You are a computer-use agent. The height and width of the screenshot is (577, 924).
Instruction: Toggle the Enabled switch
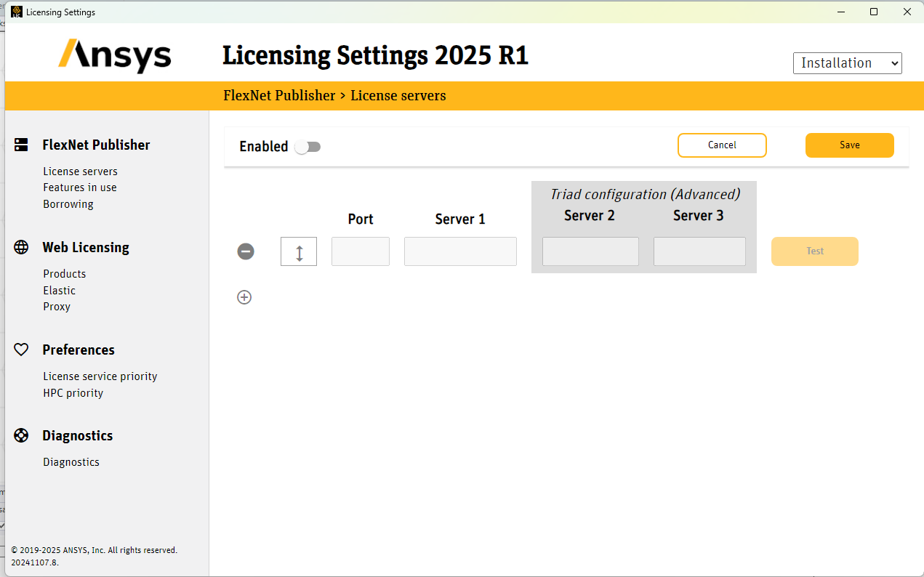click(x=308, y=147)
